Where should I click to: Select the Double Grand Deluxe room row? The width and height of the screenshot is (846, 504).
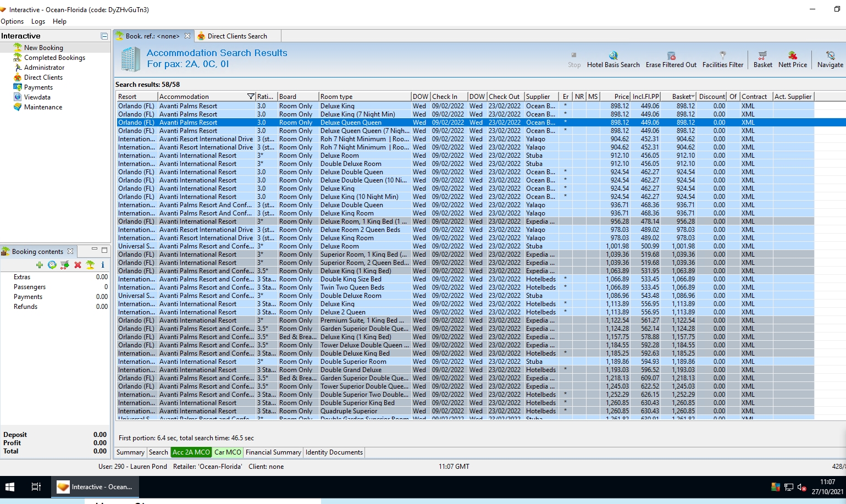click(465, 370)
